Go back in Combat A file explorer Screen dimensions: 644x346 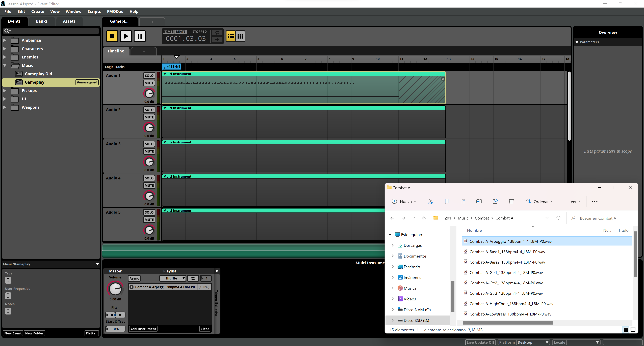click(x=392, y=218)
